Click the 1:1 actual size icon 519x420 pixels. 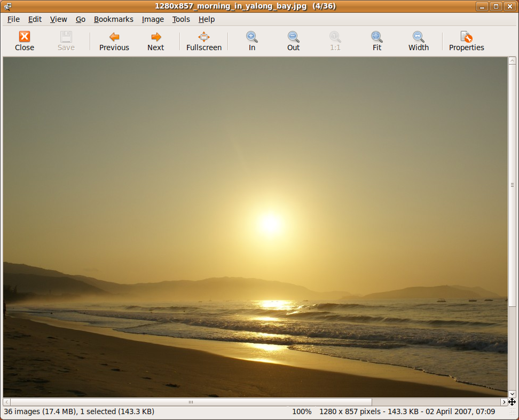pyautogui.click(x=335, y=37)
